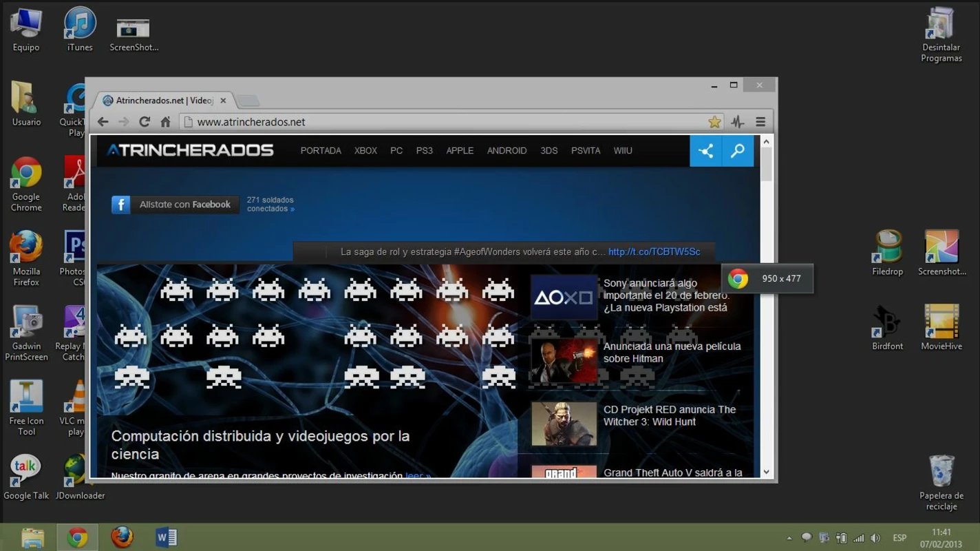Select the JDownloader desktop icon

(x=80, y=477)
